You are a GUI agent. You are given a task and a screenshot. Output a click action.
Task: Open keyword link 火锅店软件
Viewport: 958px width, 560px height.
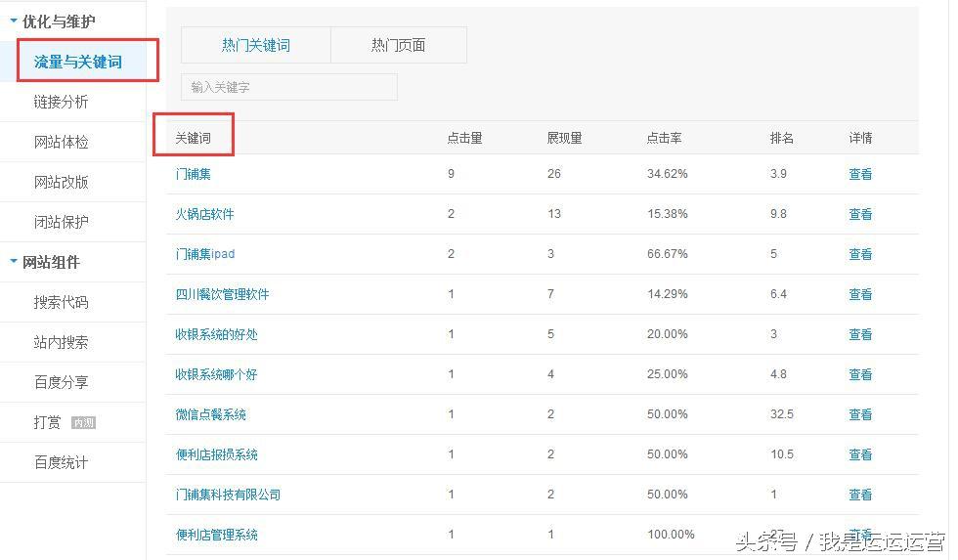click(x=204, y=214)
